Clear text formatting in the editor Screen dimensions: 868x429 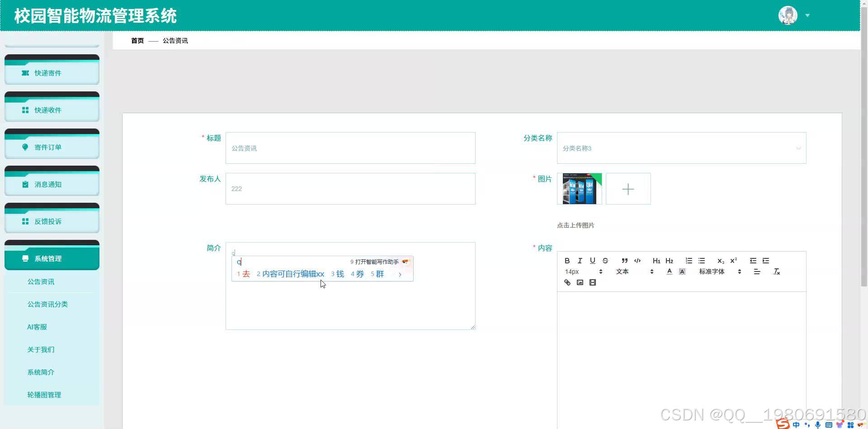pyautogui.click(x=777, y=272)
